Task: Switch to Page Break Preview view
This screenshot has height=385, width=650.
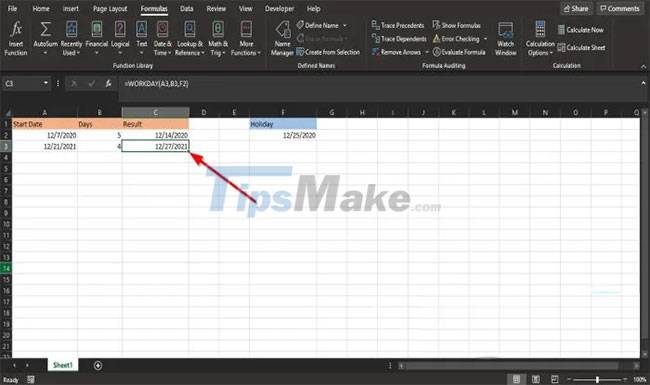Action: [x=555, y=379]
